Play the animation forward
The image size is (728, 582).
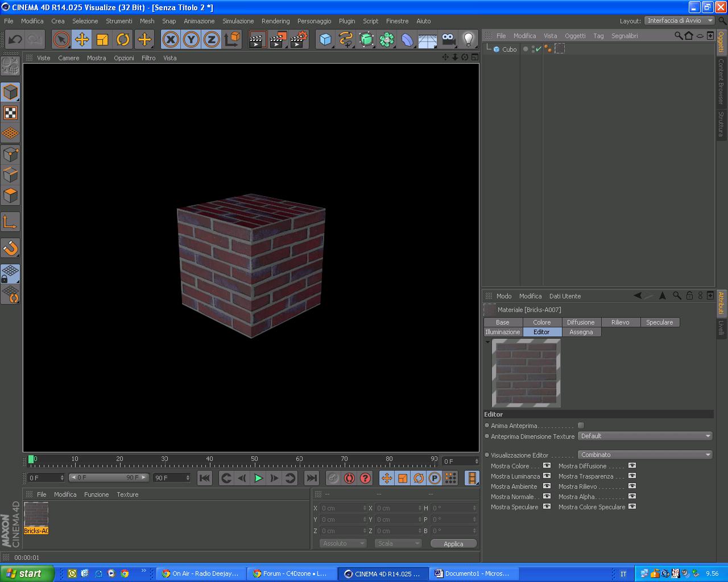(258, 478)
